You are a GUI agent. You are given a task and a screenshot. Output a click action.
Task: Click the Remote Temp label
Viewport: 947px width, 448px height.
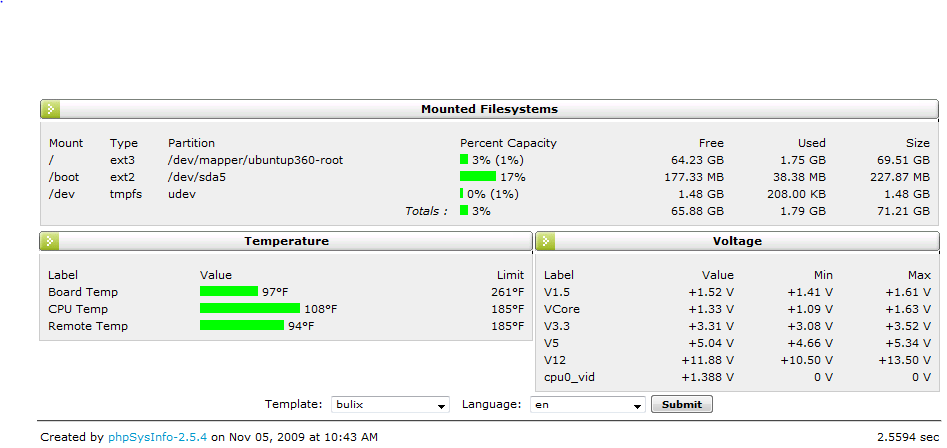(88, 326)
